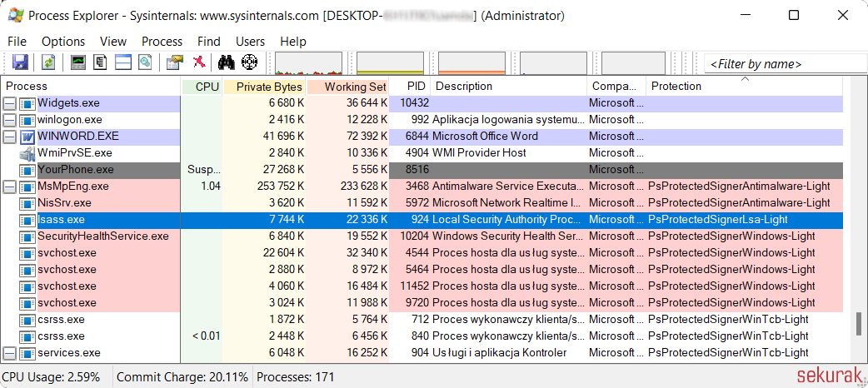Collapse the WINWORD.EXE tree node
The width and height of the screenshot is (868, 388).
(10, 137)
